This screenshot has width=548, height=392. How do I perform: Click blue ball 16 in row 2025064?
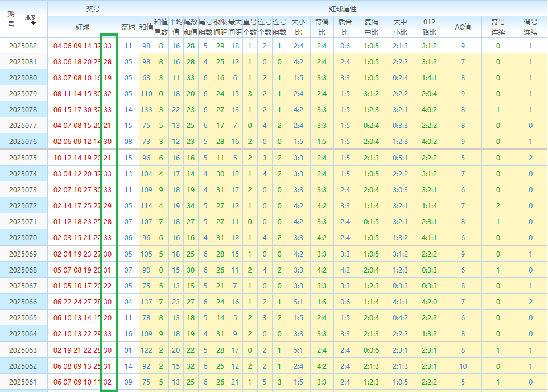click(x=128, y=333)
